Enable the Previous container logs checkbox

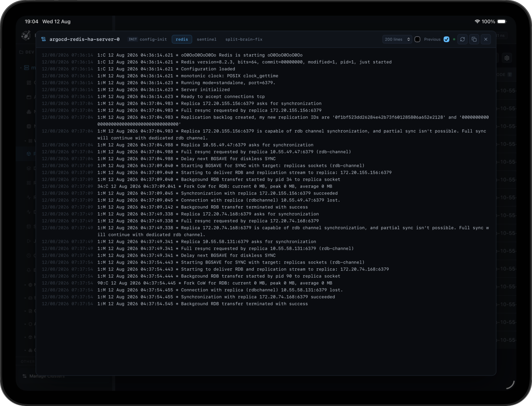point(417,39)
